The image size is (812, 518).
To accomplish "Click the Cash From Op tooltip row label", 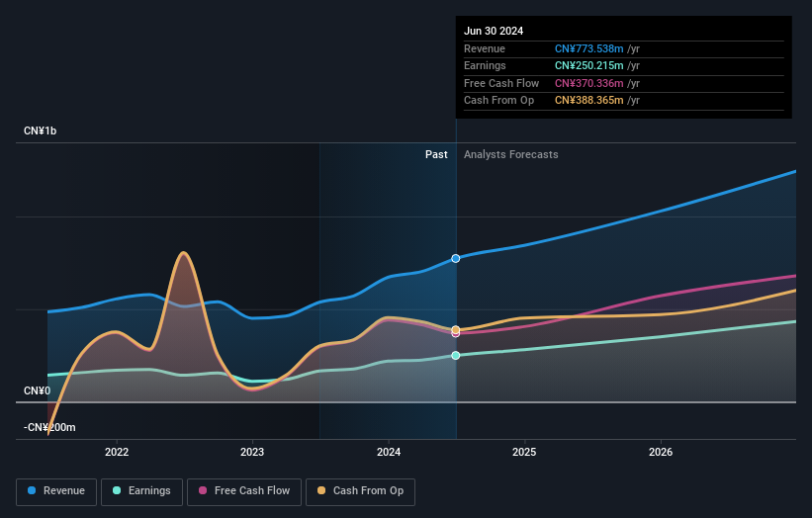I will click(x=498, y=101).
